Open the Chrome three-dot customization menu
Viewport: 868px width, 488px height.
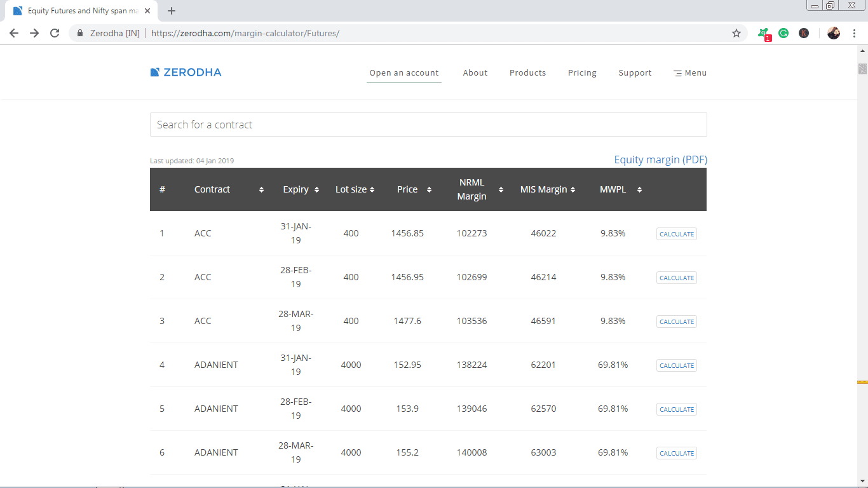[855, 33]
